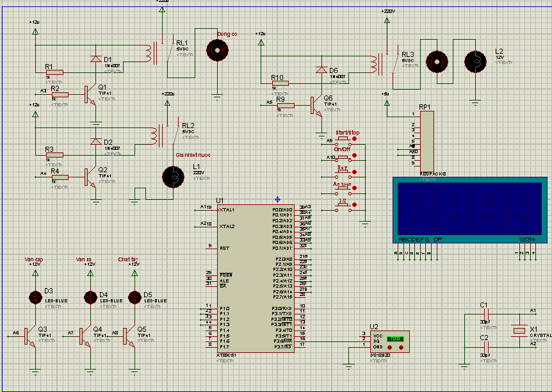Select the L2 12V lamp
The image size is (552, 392).
(x=476, y=60)
